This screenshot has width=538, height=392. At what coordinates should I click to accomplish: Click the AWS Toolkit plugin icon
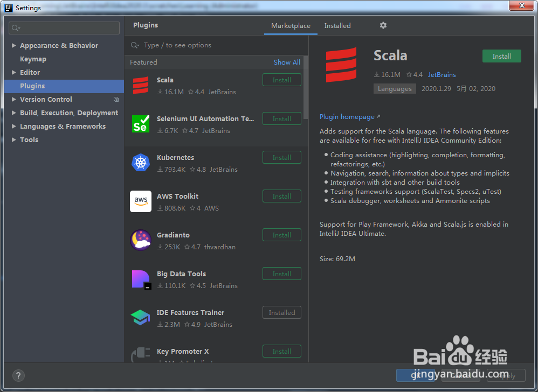pyautogui.click(x=141, y=201)
